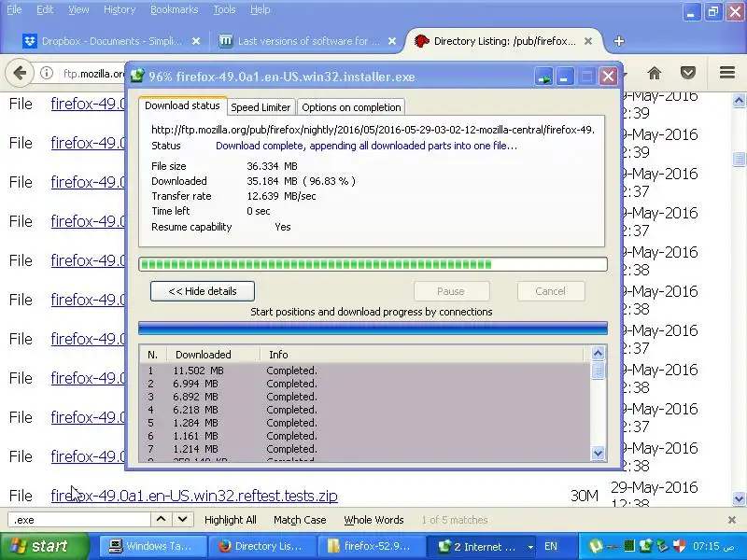The image size is (747, 560).
Task: Toggle Whole Words in find bar
Action: point(374,520)
